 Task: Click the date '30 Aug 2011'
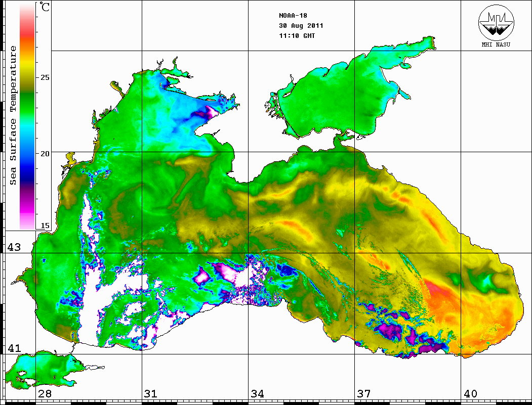click(301, 26)
